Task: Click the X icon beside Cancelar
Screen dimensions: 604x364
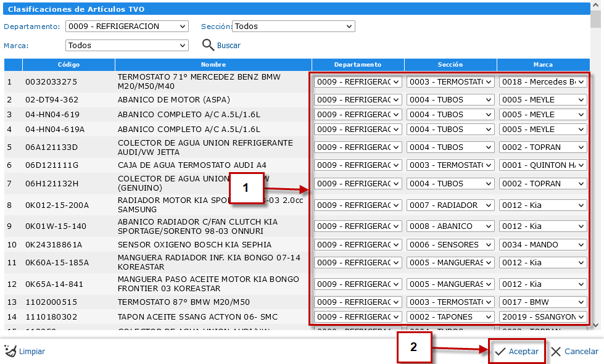Action: pyautogui.click(x=556, y=351)
